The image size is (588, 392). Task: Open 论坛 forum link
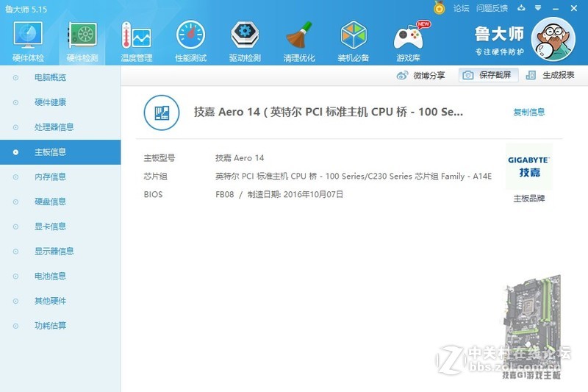(x=461, y=8)
